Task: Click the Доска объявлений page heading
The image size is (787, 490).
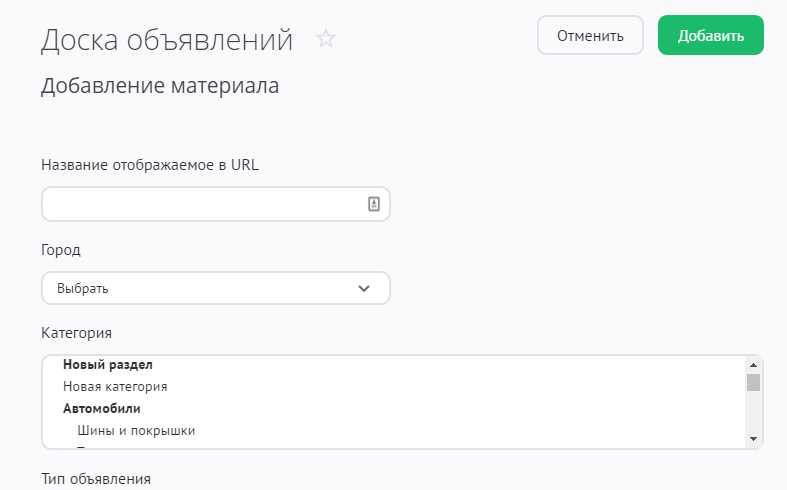Action: [x=167, y=40]
